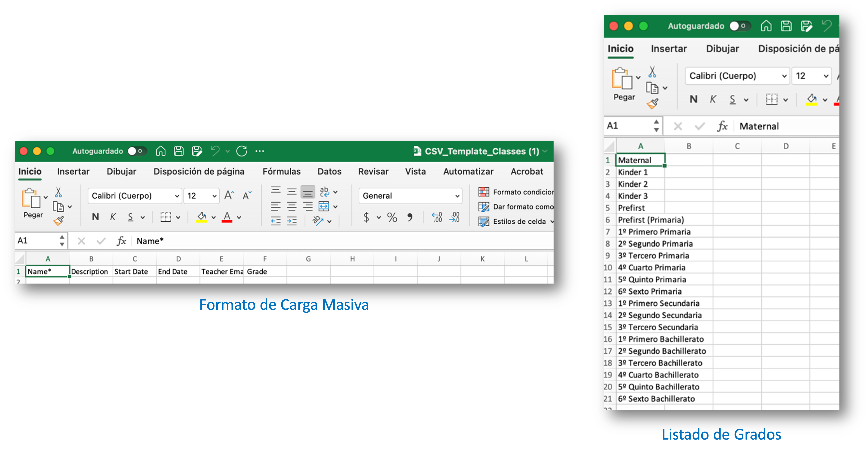
Task: Open font size dropdown in grades list window
Action: [826, 76]
